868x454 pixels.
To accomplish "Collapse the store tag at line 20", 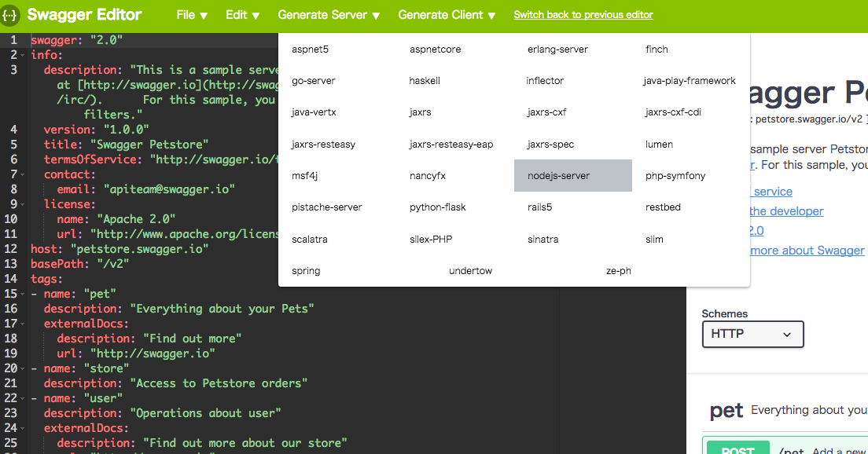I will click(x=22, y=369).
